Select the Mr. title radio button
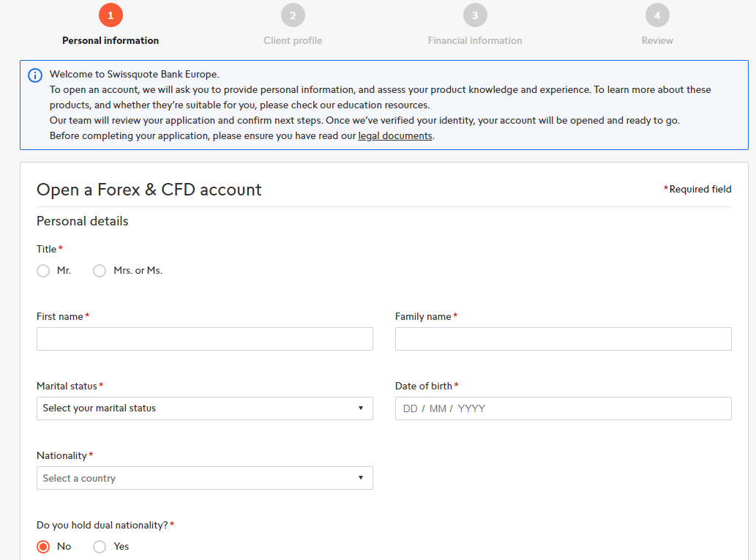The width and height of the screenshot is (756, 560). [43, 271]
